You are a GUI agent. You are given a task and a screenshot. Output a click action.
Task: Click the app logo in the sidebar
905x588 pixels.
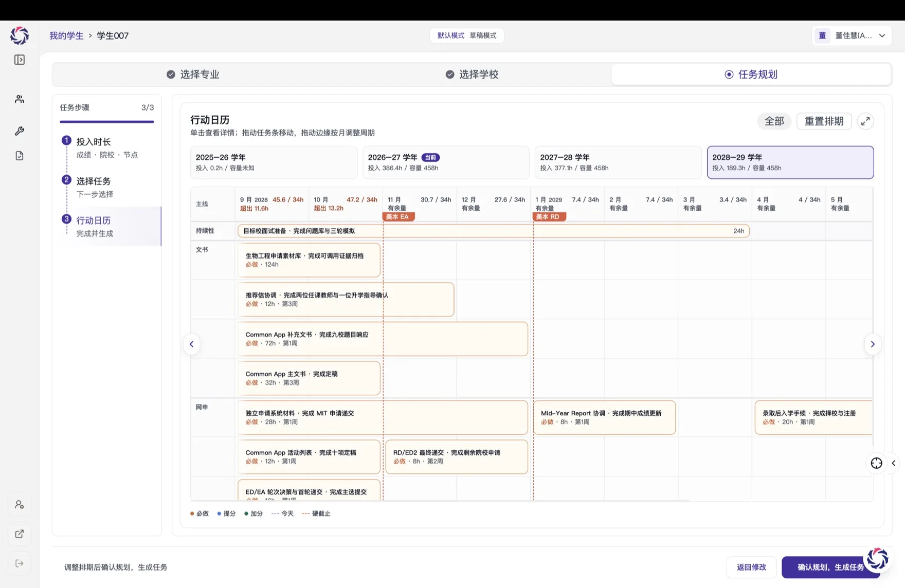tap(20, 35)
